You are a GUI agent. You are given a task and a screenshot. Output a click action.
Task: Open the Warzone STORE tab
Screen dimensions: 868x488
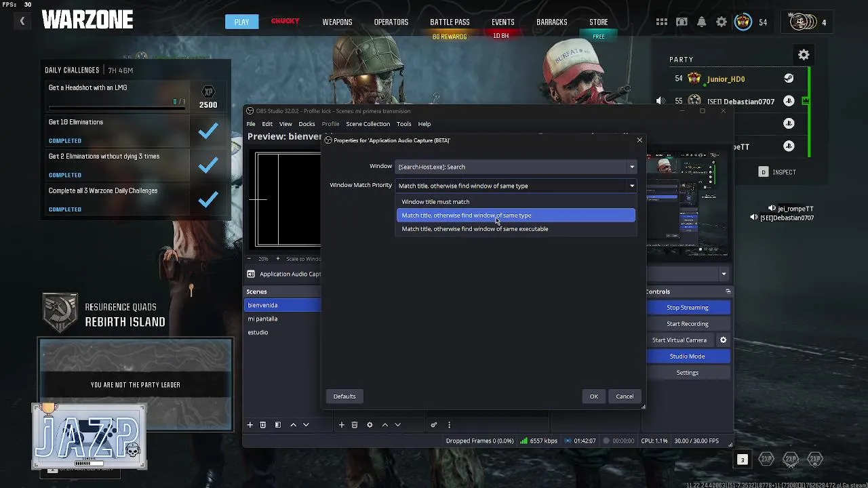pos(598,22)
